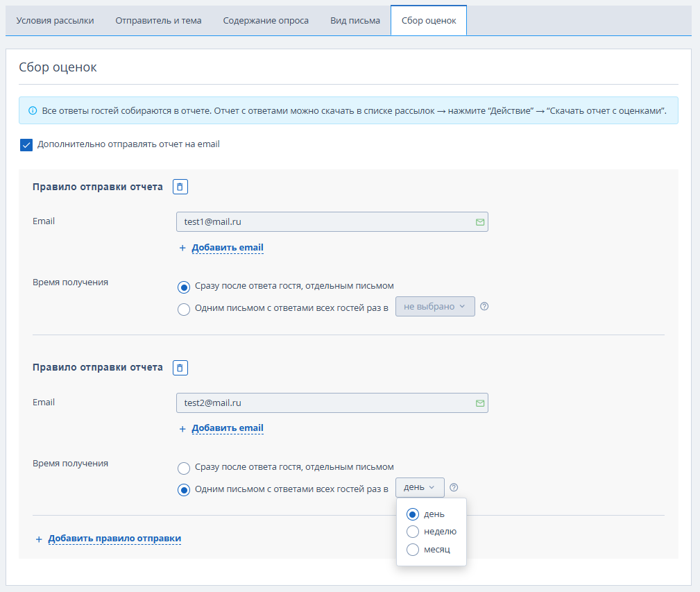Uncheck 'Дополнительно отправлять отчет на email'
Viewport: 700px width, 592px height.
pyautogui.click(x=26, y=144)
